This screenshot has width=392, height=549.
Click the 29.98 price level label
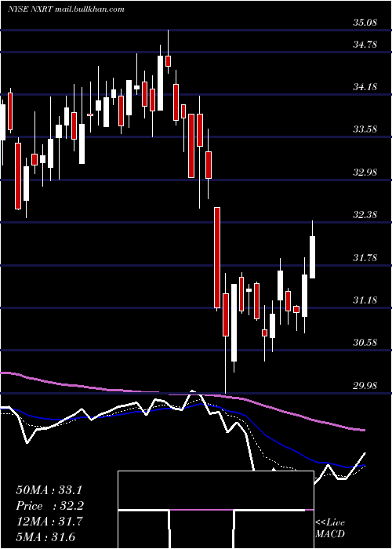point(365,386)
